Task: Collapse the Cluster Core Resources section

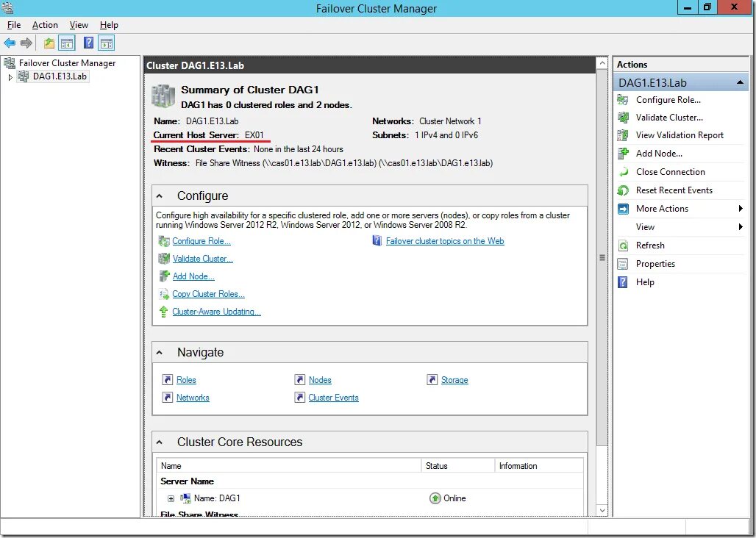Action: point(160,442)
